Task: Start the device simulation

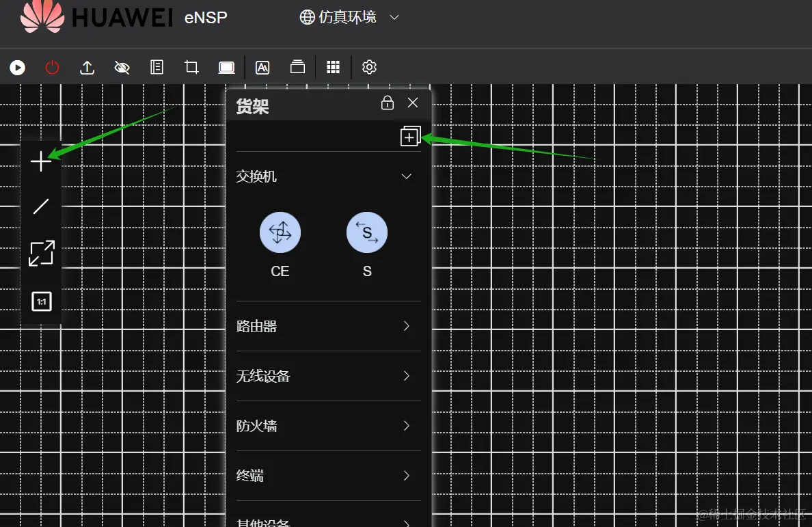Action: [x=17, y=67]
